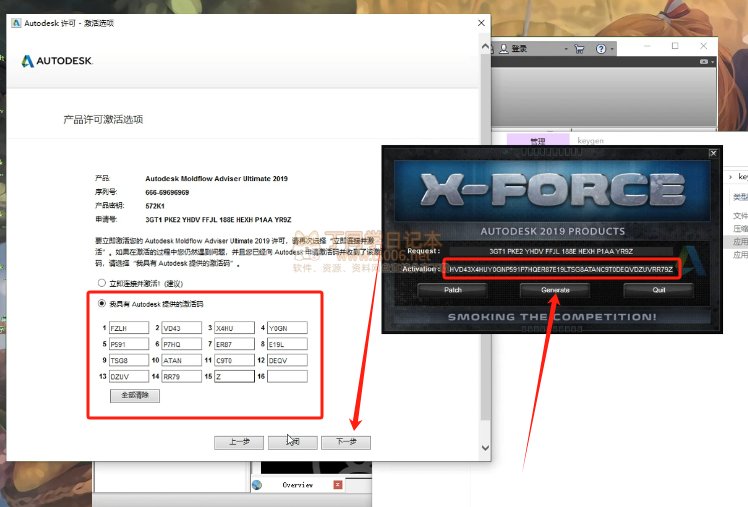Image resolution: width=748 pixels, height=507 pixels.
Task: Click activation code field 12
Action: pyautogui.click(x=287, y=360)
